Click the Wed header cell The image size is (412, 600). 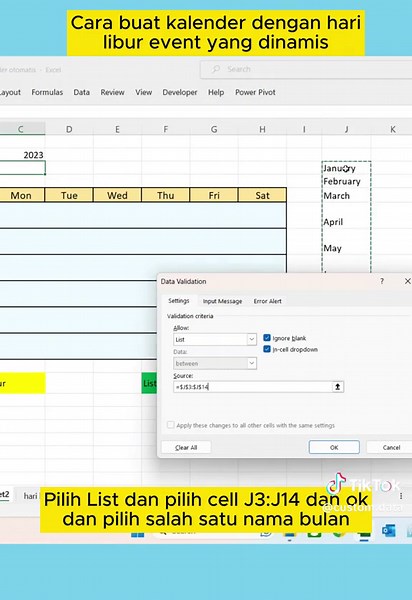click(117, 196)
